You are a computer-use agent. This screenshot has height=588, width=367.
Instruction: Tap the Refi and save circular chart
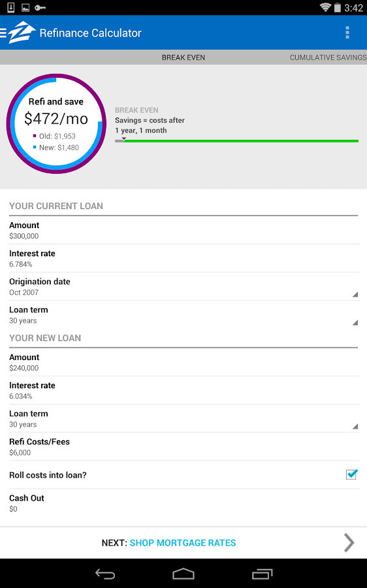[x=56, y=123]
